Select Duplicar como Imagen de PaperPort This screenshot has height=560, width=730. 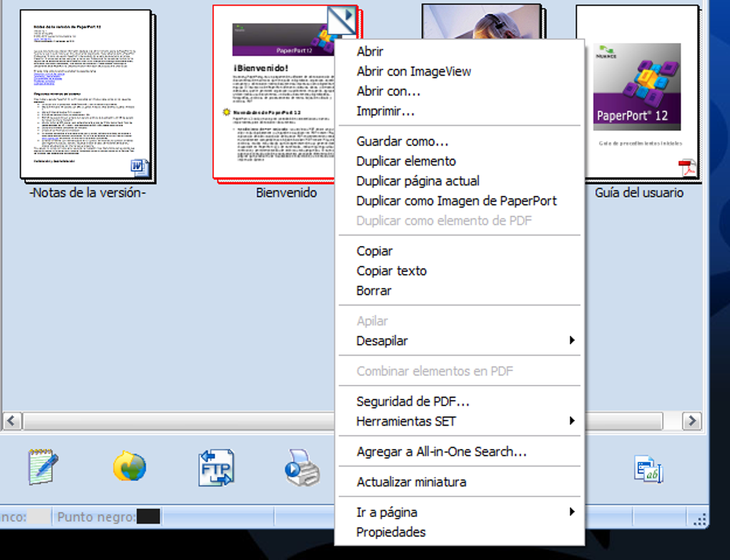(x=459, y=201)
